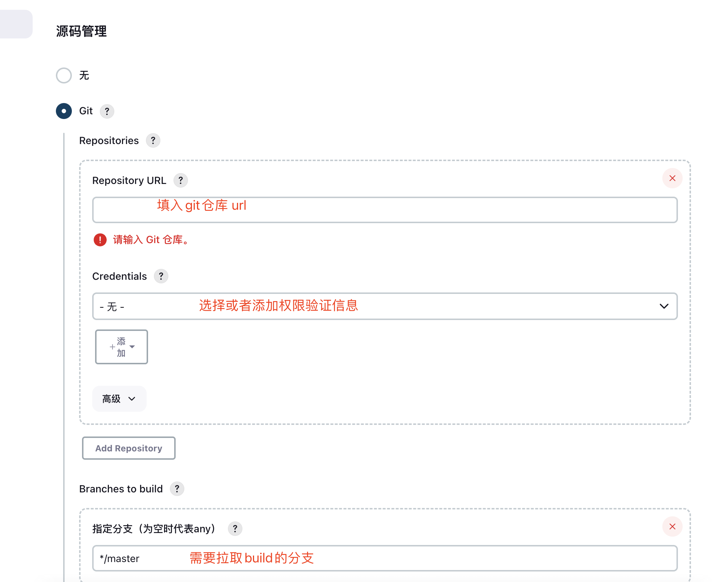Click the 添加 credentials button
This screenshot has width=728, height=582.
(x=122, y=347)
